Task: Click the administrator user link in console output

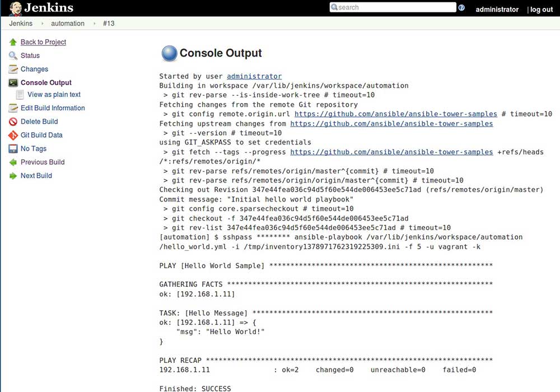Action: 254,76
